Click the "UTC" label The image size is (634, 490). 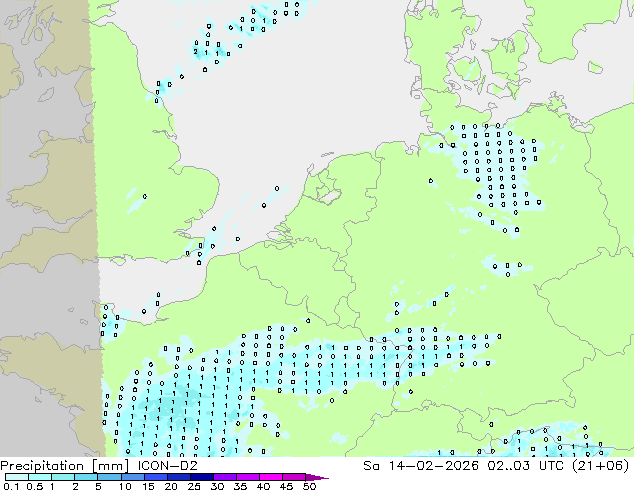point(552,466)
